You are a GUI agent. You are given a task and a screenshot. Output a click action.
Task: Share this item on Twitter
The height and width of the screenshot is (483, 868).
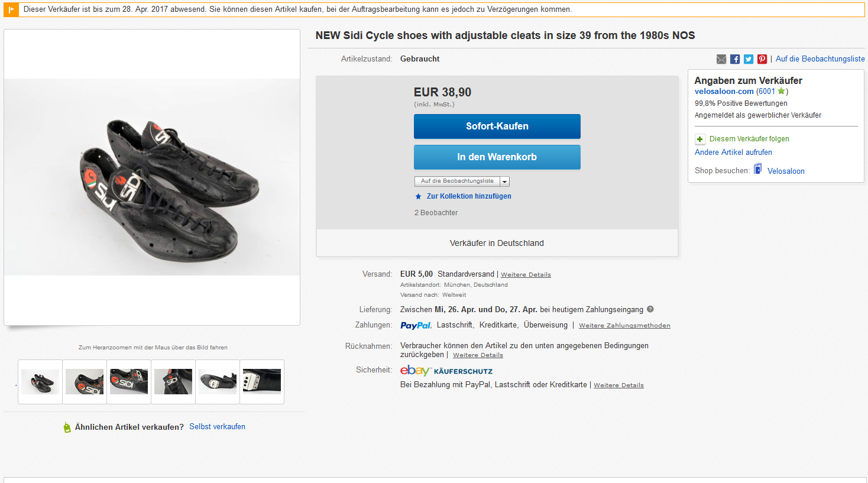[749, 59]
